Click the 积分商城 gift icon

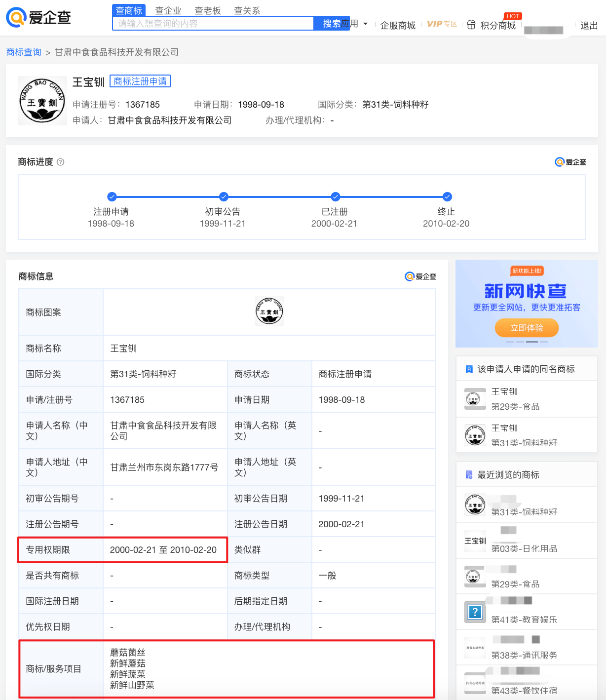point(471,25)
